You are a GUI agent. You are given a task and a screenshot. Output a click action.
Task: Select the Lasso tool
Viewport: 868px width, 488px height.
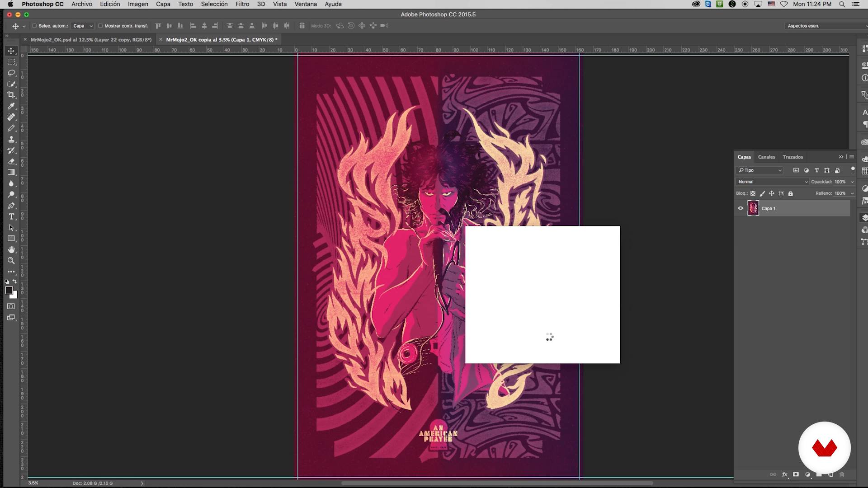coord(11,73)
